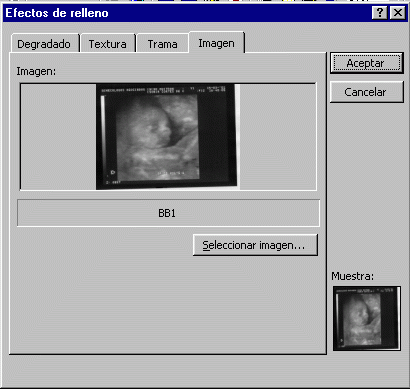Click empty gray area left of ultrasound preview

click(x=58, y=137)
